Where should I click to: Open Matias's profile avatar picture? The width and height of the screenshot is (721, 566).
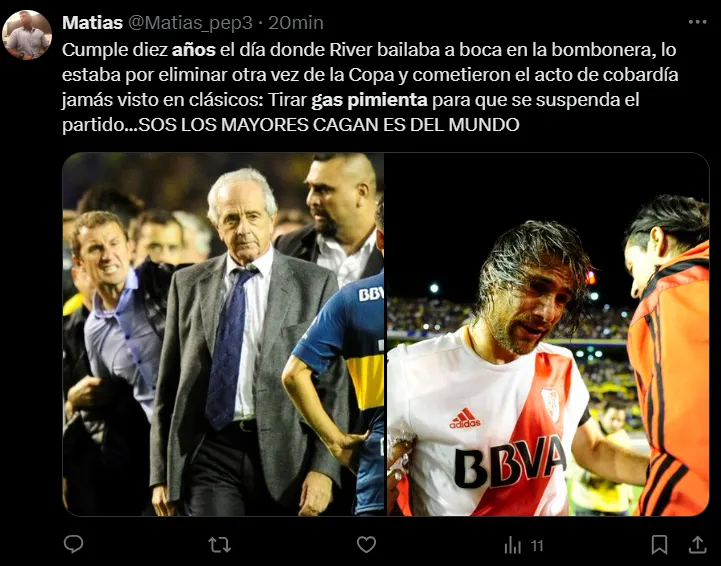coord(27,35)
